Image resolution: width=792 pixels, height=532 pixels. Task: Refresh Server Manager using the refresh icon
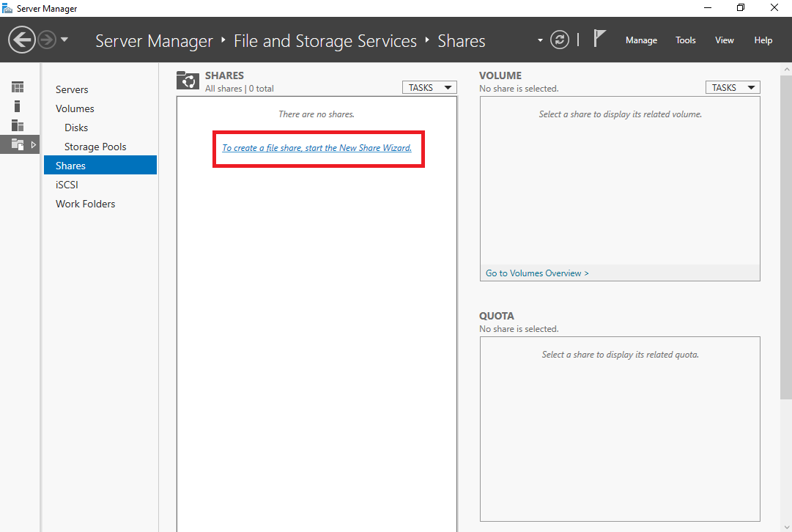pos(560,40)
